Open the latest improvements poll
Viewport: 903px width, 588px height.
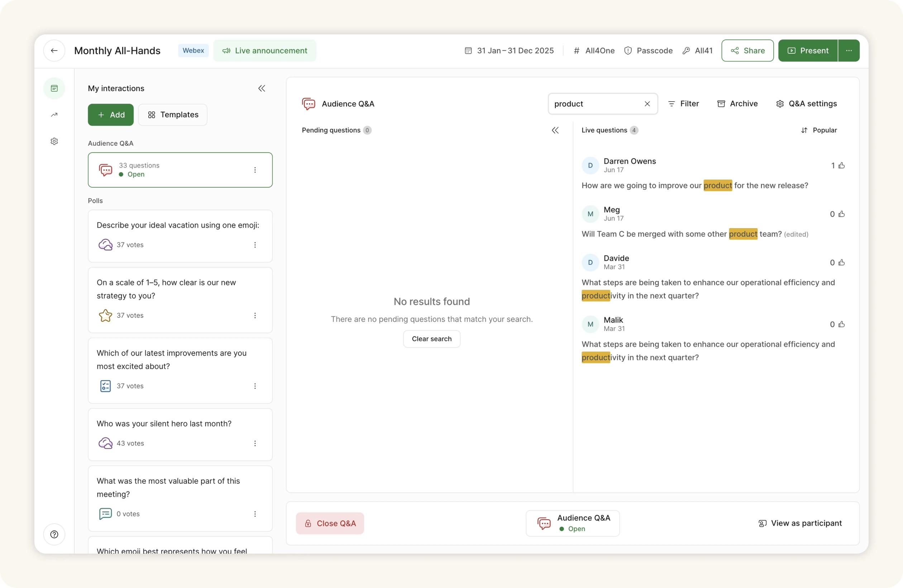point(180,371)
